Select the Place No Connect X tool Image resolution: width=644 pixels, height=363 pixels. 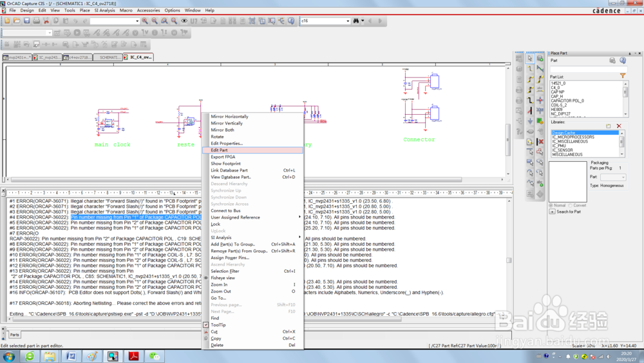(540, 141)
